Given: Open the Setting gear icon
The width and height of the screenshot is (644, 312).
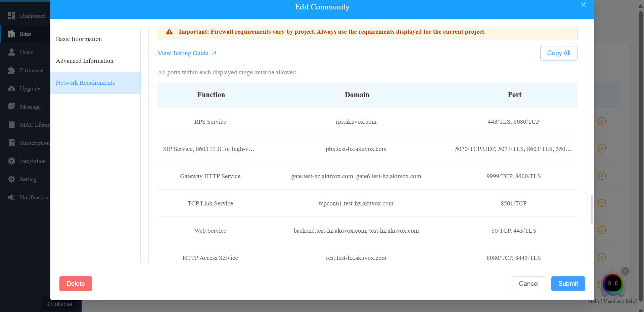Looking at the screenshot, I should tap(12, 179).
